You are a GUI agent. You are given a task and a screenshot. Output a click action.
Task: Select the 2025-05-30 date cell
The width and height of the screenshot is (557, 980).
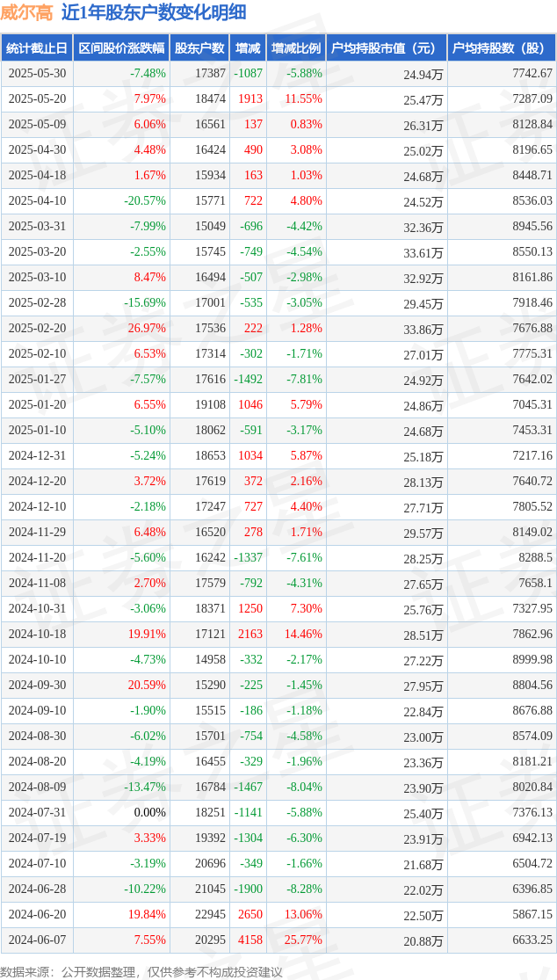(x=37, y=74)
